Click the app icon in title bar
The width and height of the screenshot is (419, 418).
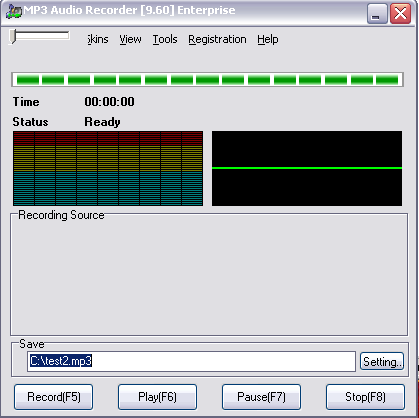(14, 12)
